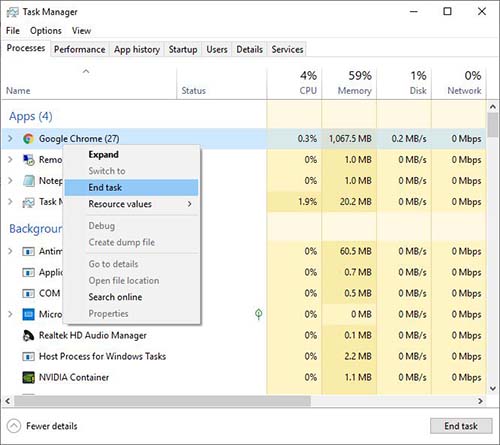Open the Options menu
Screen dimensions: 500x445
[46, 31]
